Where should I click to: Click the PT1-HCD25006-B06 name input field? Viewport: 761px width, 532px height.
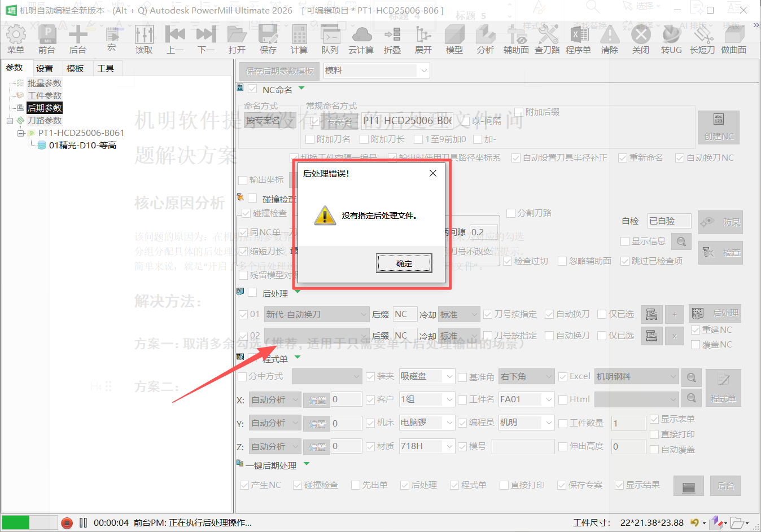tap(407, 121)
